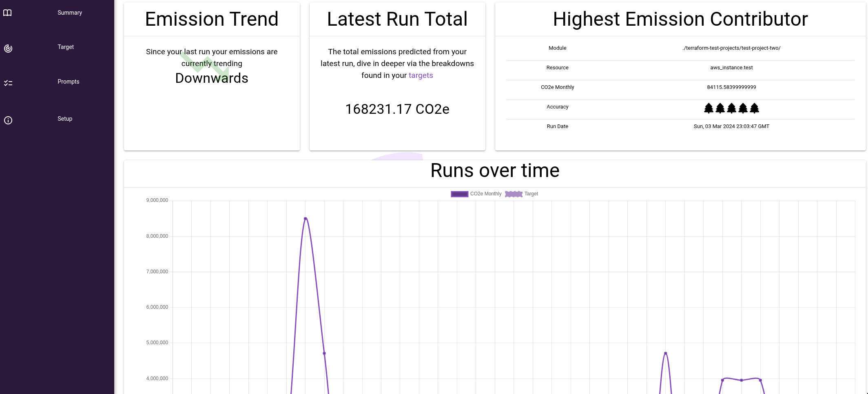868x394 pixels.
Task: Click the 8,000,000 y-axis label
Action: coord(157,236)
